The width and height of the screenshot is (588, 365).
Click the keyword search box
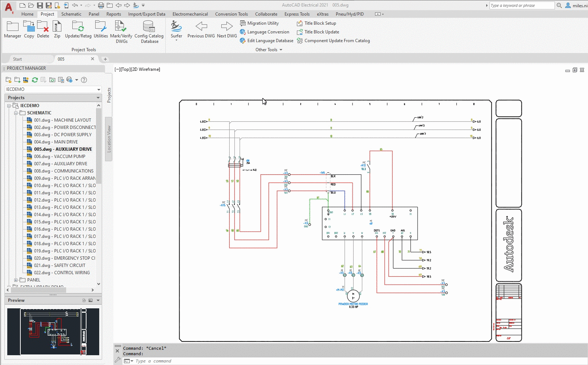click(522, 5)
